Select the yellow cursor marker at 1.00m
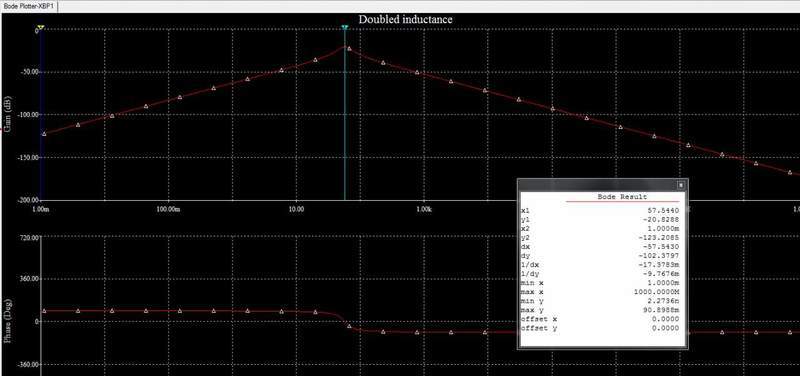Screen dimensions: 800x376 [41, 27]
